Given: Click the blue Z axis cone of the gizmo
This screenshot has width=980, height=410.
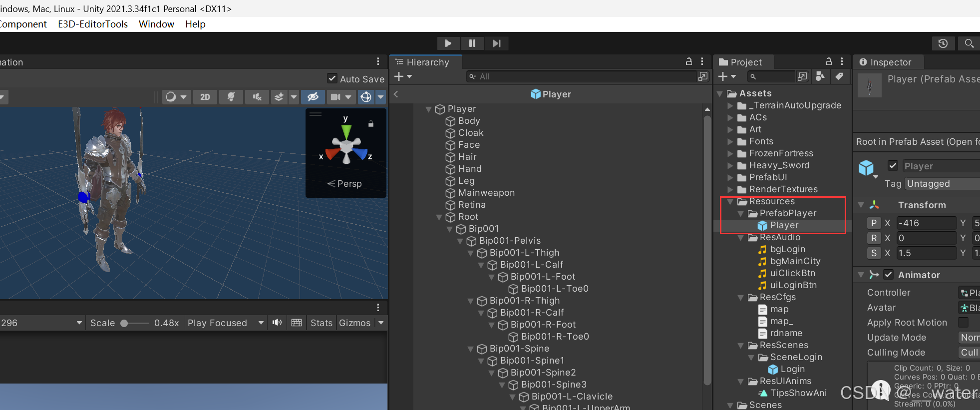Looking at the screenshot, I should [x=360, y=153].
